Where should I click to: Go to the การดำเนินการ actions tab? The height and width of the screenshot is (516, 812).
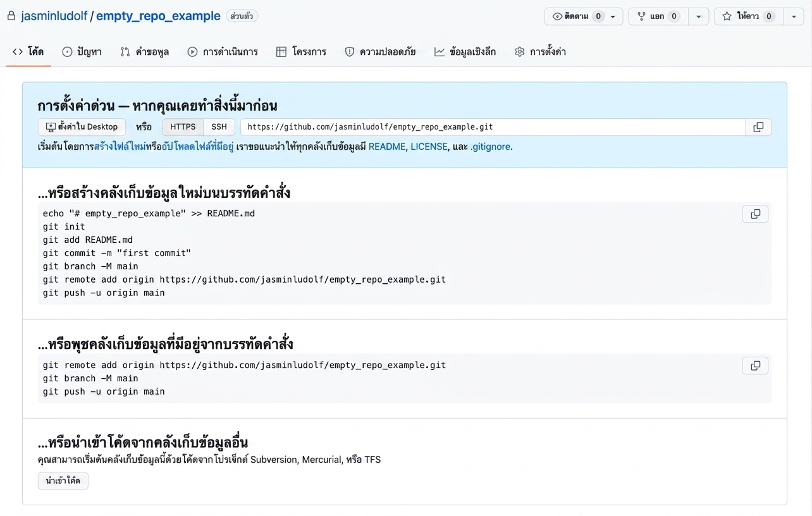pos(223,52)
